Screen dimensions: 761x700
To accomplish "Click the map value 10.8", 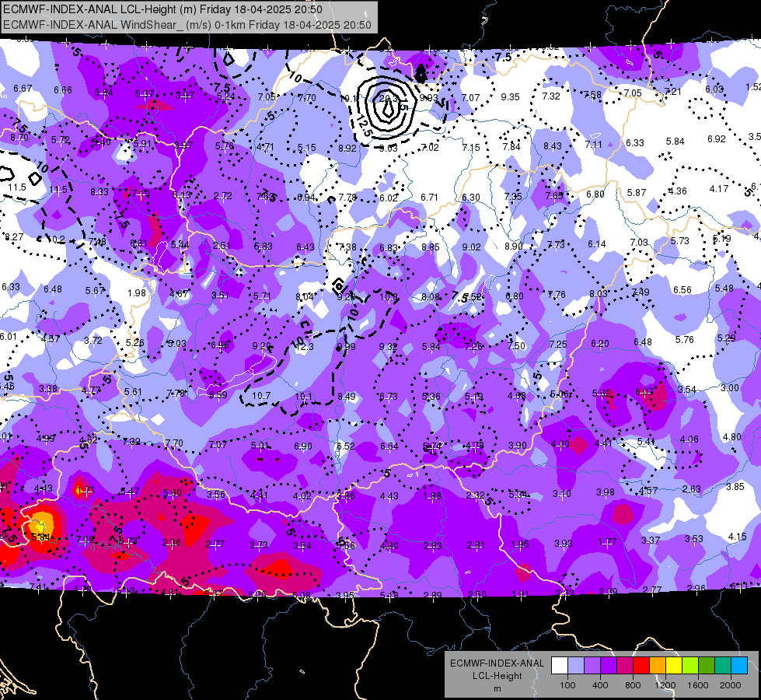I will coord(389,296).
